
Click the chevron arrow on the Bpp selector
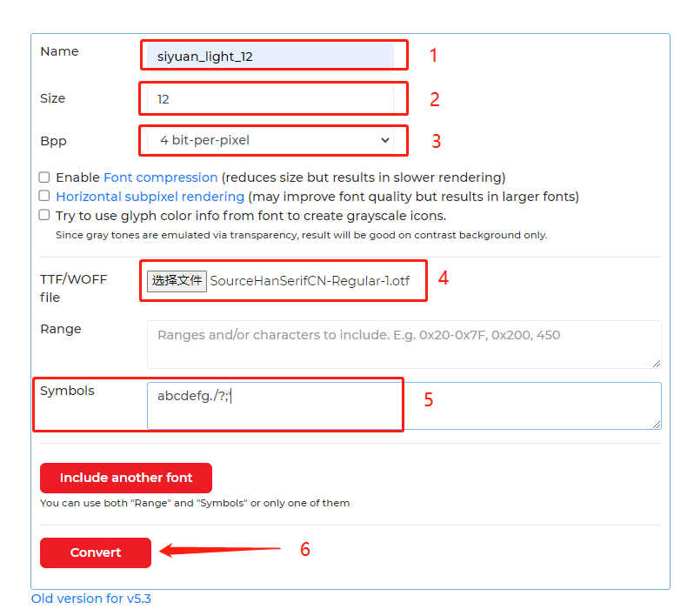click(385, 140)
